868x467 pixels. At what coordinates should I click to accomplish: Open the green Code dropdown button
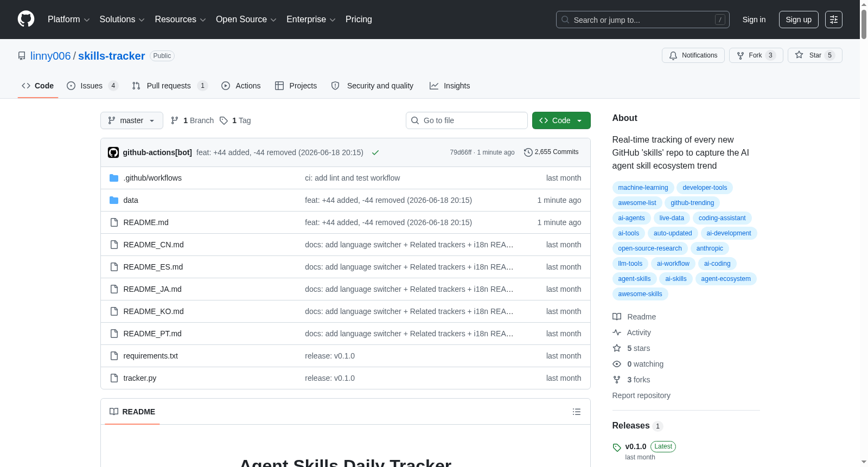(561, 120)
